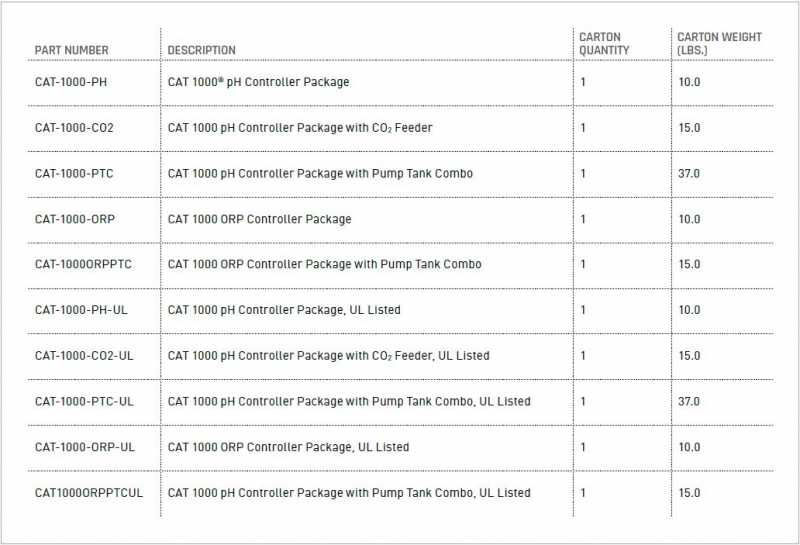Click the DESCRIPTION column header

tap(202, 50)
